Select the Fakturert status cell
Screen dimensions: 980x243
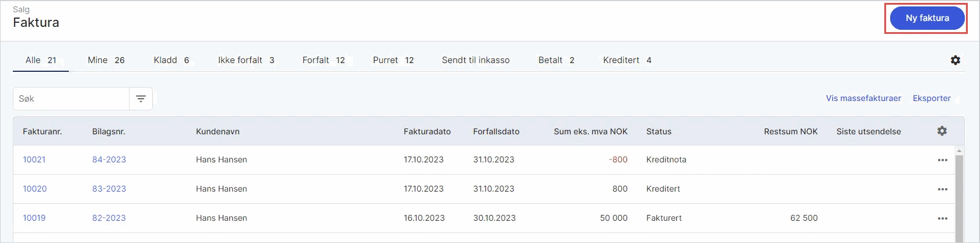click(x=664, y=218)
